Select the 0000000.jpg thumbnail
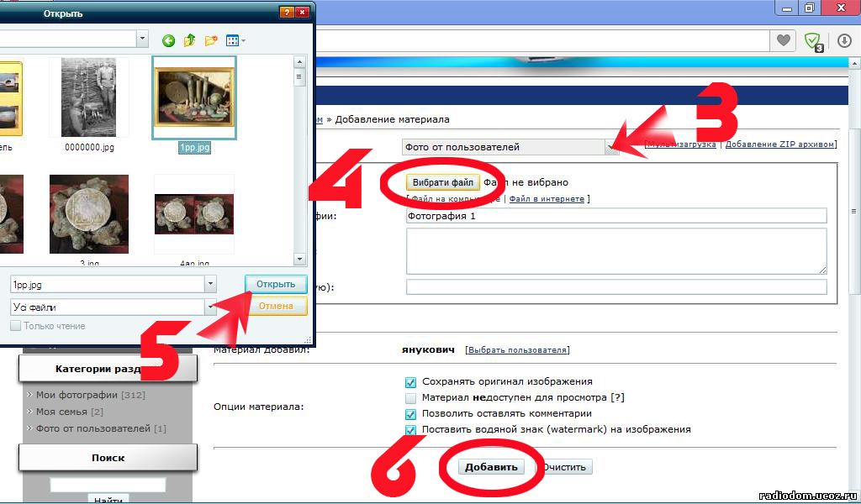The image size is (861, 504). 89,99
